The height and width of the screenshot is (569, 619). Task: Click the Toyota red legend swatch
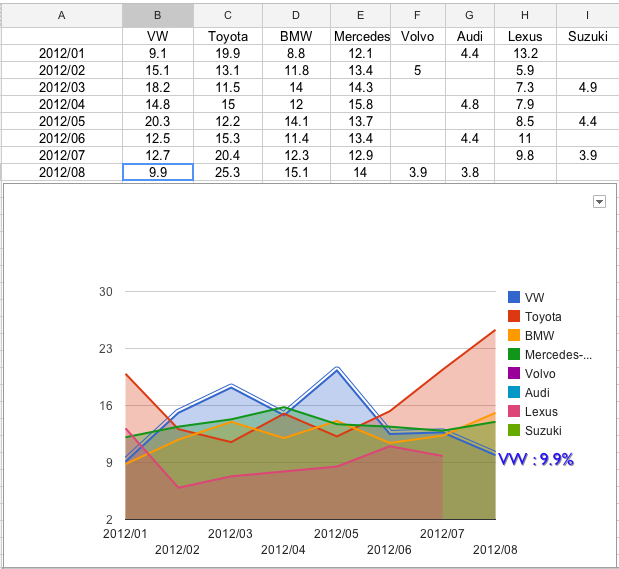(514, 316)
